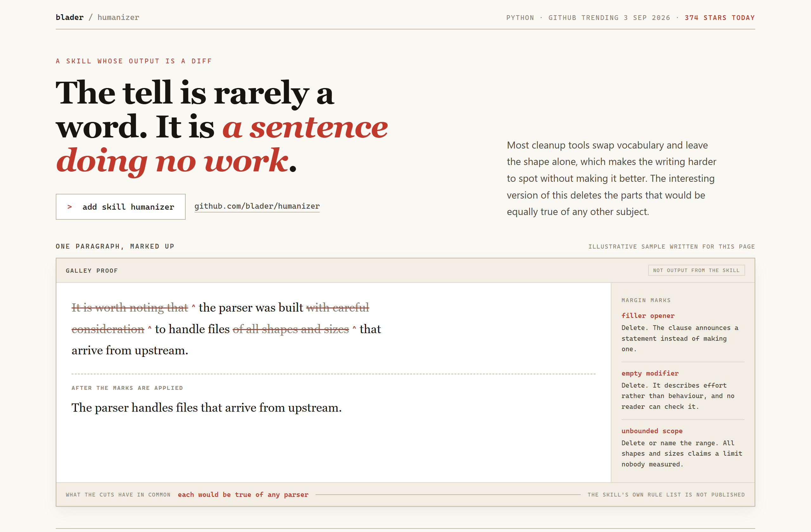Click 'A SKILL WHOSE OUTPUT IS A DIFF' tagline
Viewport: 811px width, 532px height.
coord(134,61)
